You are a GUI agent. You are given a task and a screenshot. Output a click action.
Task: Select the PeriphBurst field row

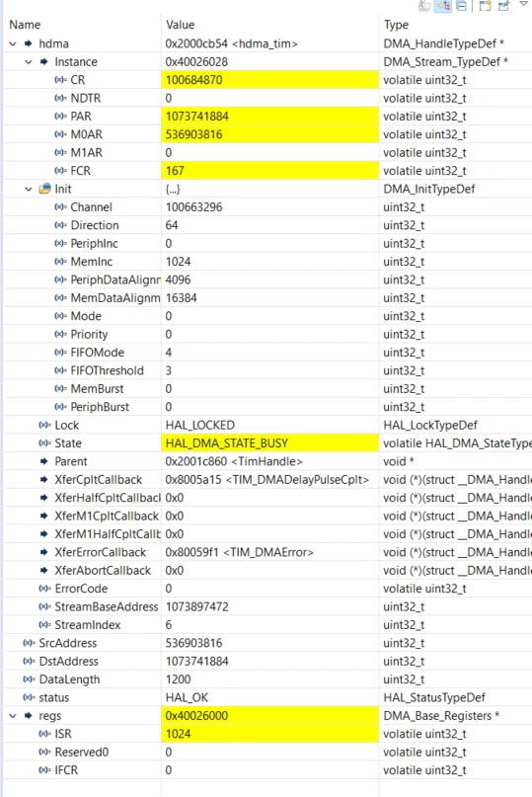(267, 407)
